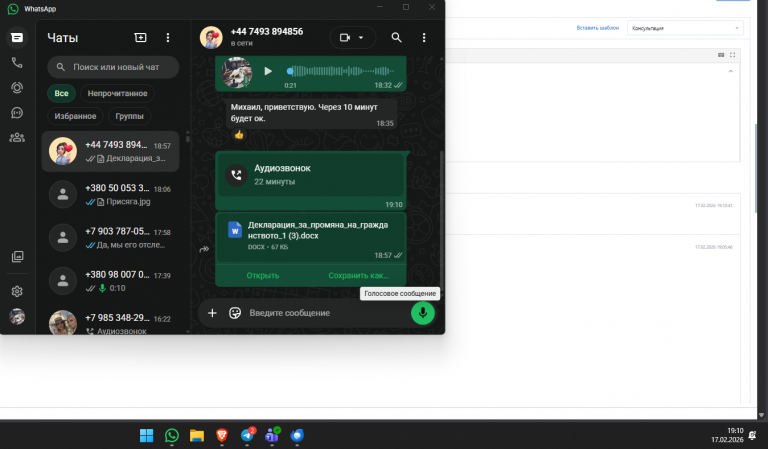Open the conversation three-dot menu
The width and height of the screenshot is (768, 449).
click(424, 38)
